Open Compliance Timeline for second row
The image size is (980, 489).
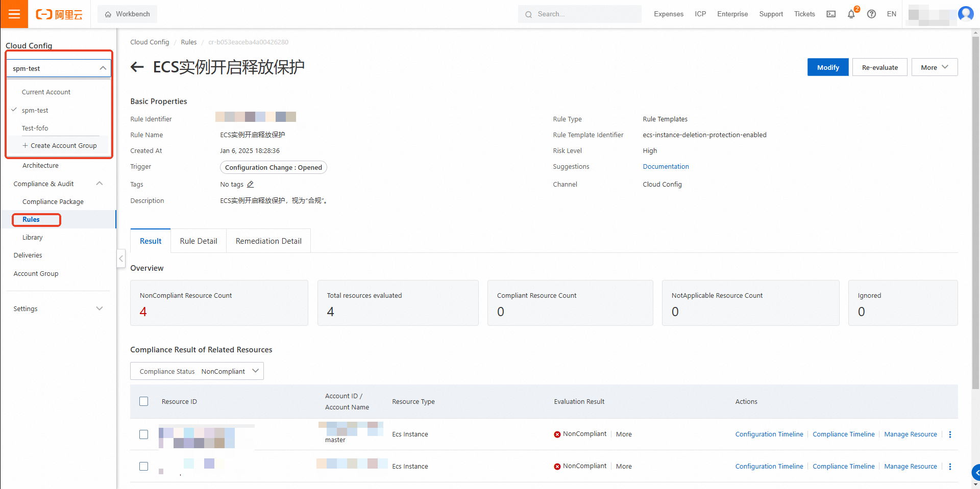[x=844, y=467]
